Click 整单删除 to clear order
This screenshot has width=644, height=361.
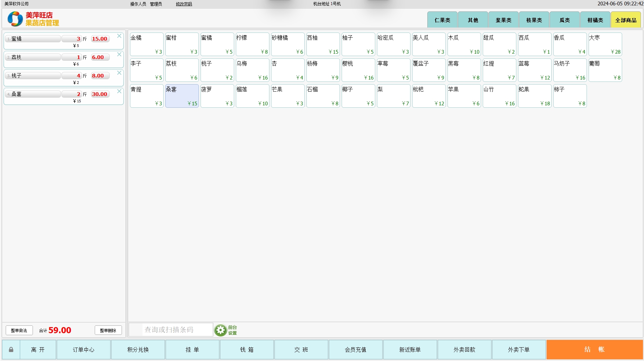108,330
